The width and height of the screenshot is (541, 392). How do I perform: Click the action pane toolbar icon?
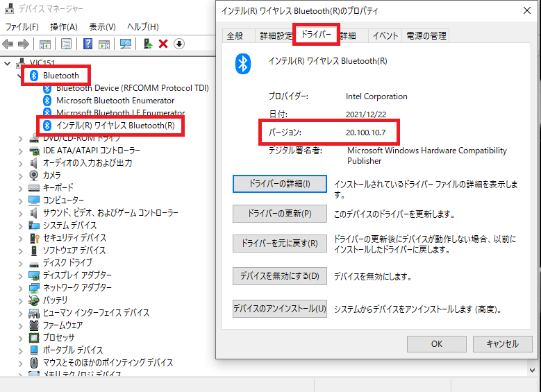(x=104, y=44)
